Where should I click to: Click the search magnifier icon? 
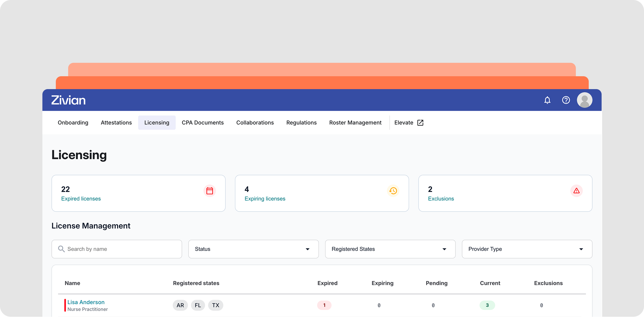(x=61, y=249)
